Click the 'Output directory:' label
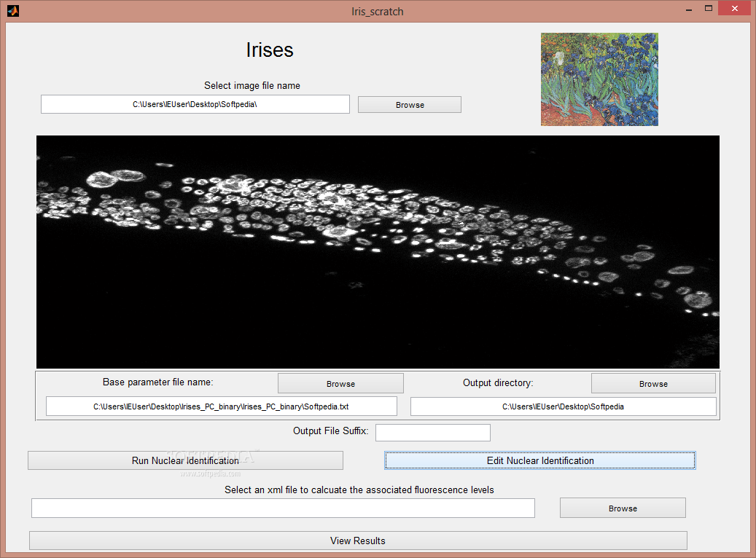 tap(498, 382)
